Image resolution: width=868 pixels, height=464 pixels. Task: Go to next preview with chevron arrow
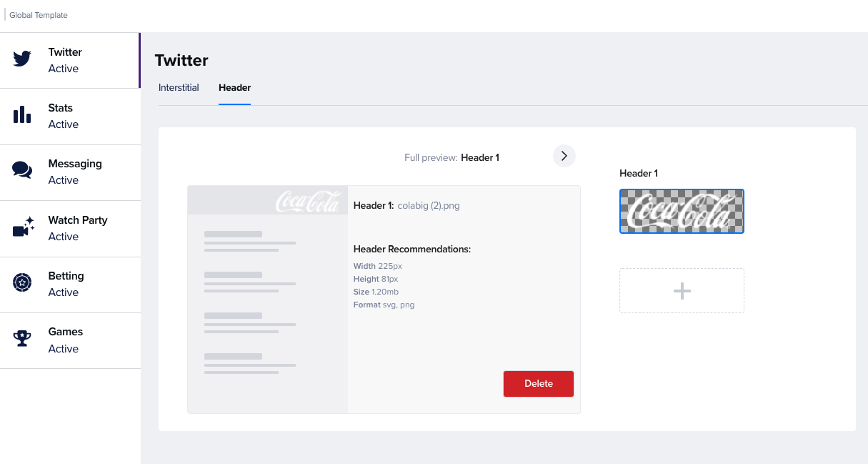[564, 155]
